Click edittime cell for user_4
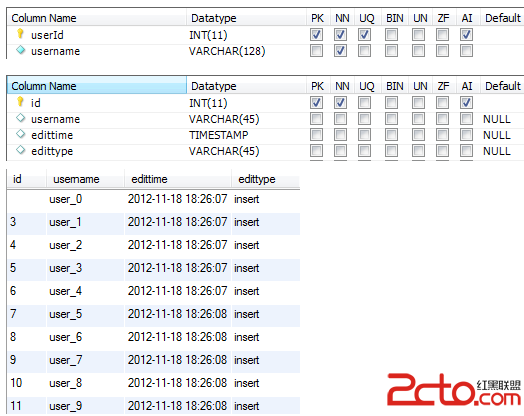 [177, 291]
